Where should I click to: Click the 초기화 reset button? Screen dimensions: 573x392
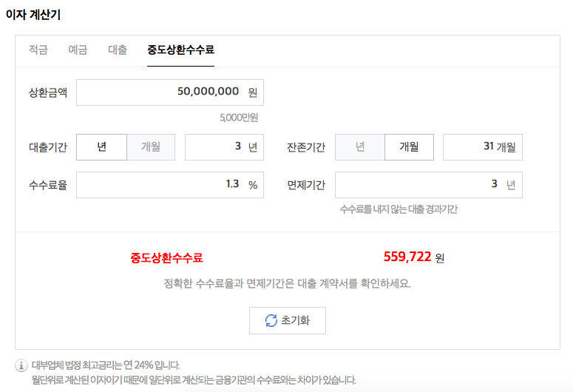tap(287, 320)
